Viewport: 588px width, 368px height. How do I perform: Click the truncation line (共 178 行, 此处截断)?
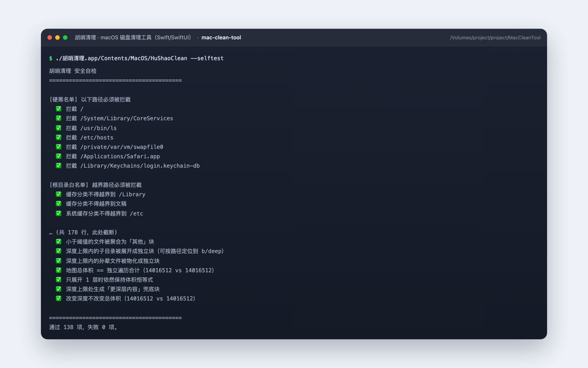click(83, 233)
